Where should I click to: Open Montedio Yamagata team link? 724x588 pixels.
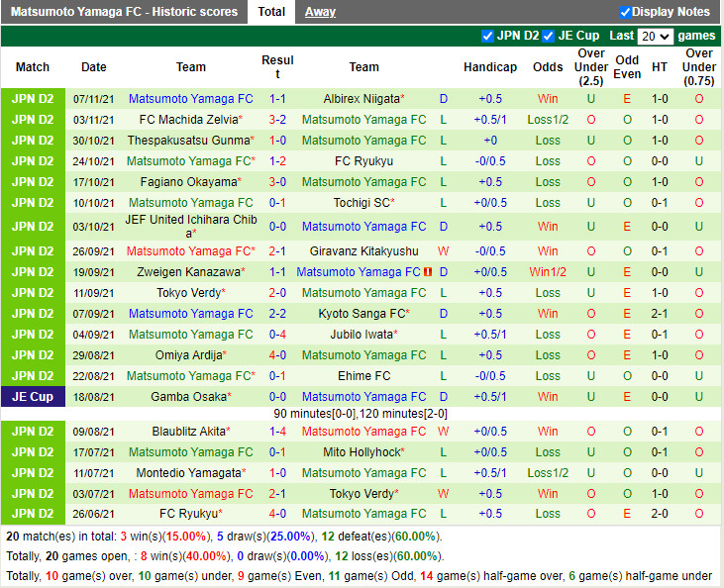tap(188, 472)
